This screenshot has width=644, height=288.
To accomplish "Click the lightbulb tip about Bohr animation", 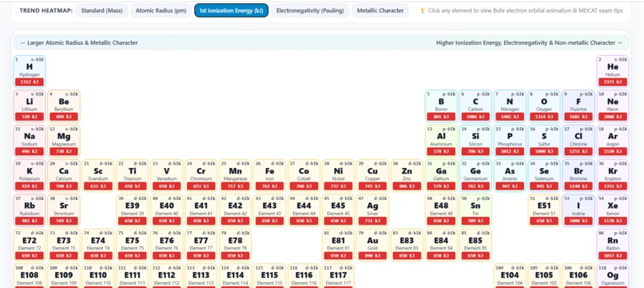I will tap(521, 10).
